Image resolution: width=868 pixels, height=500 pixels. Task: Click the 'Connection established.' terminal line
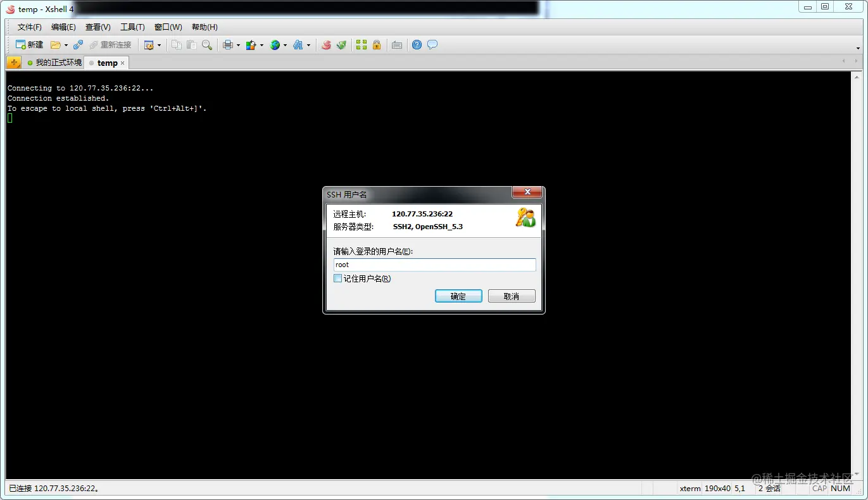point(58,99)
